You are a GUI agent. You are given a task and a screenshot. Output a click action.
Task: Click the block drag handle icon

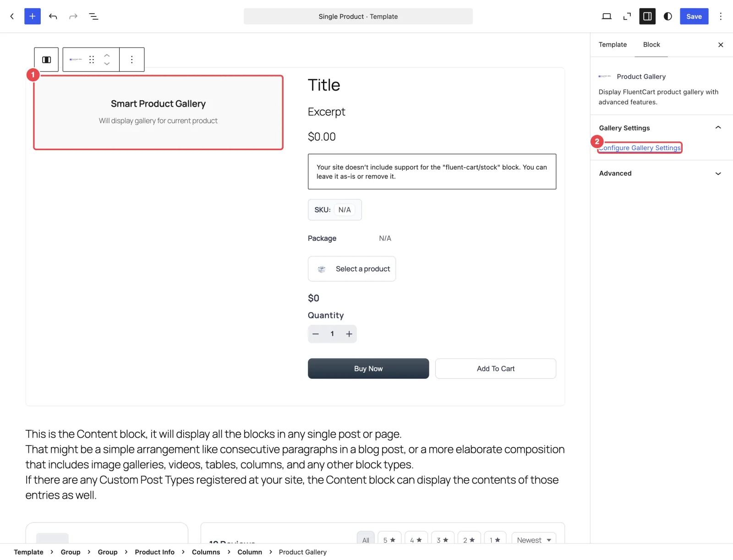coord(92,60)
